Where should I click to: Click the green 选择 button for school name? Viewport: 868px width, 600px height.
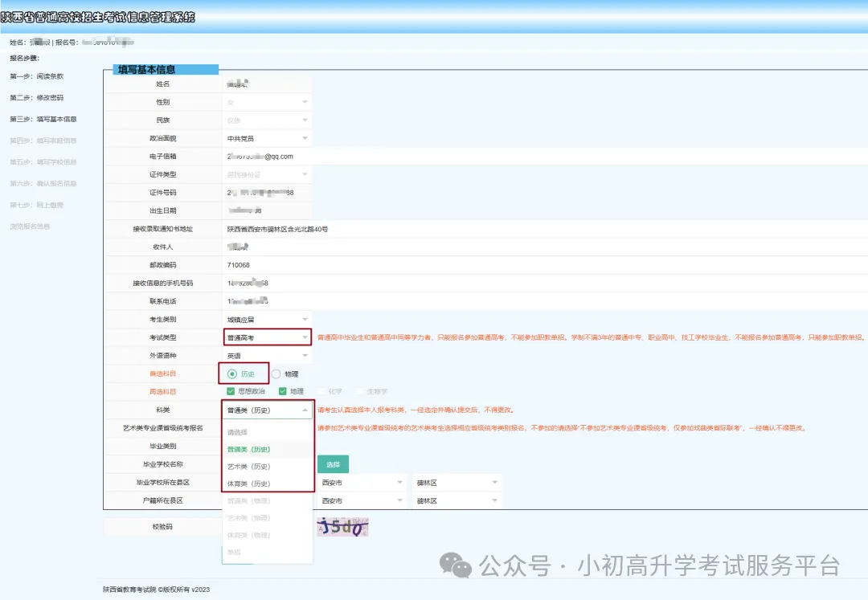[333, 464]
